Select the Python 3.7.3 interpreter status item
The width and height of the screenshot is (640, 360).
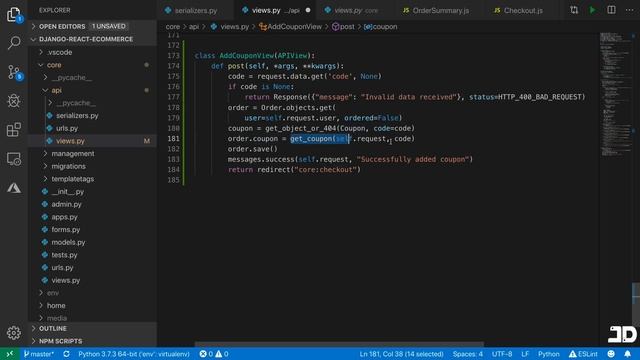(134, 354)
